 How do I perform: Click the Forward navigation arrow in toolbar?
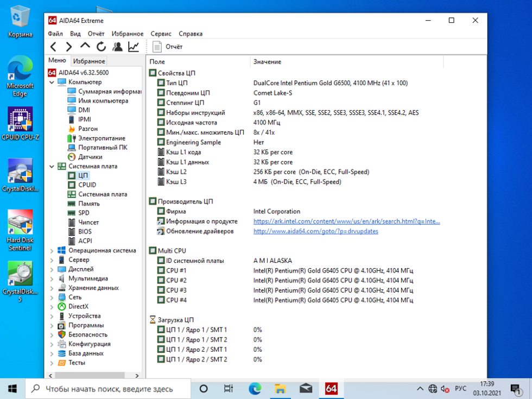pos(69,47)
